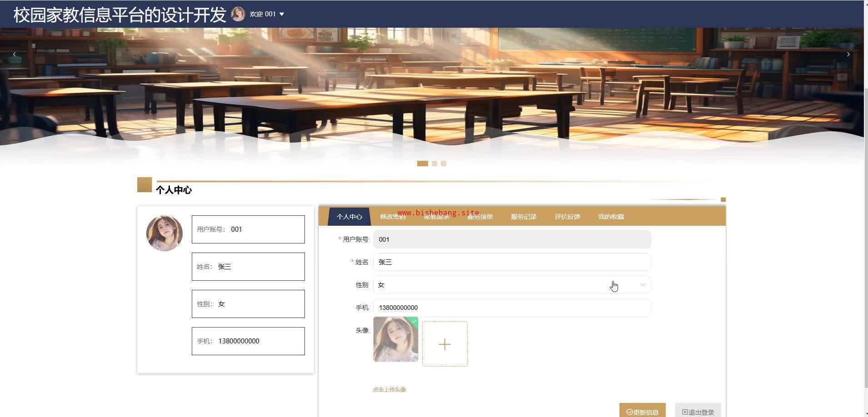Image resolution: width=868 pixels, height=417 pixels.
Task: Click the 手机 input field in the form
Action: click(x=512, y=308)
